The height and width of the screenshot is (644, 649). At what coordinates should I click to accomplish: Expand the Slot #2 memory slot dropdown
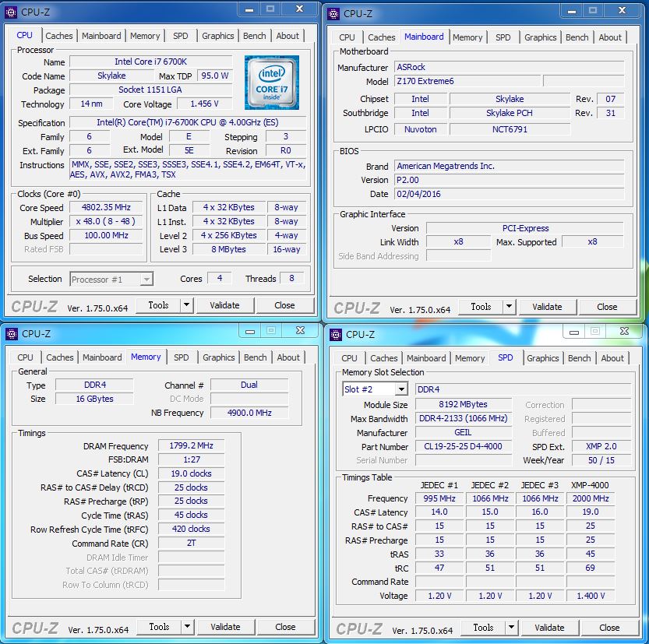(401, 389)
